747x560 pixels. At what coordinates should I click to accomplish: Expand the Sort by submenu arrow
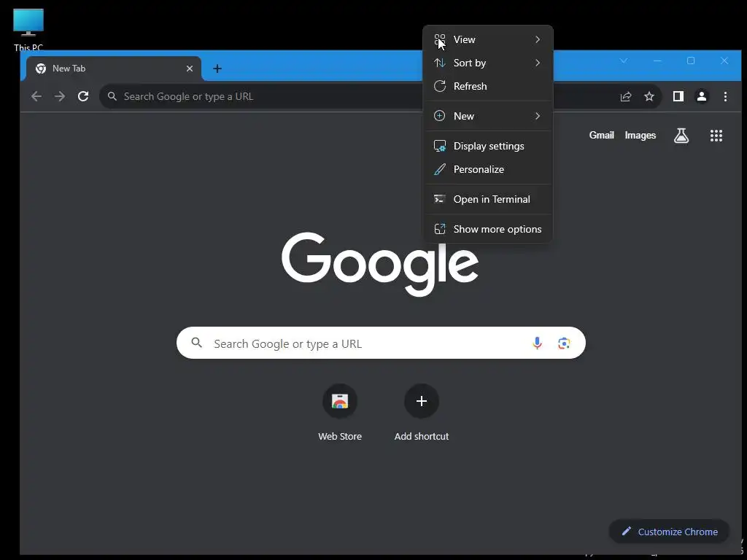pyautogui.click(x=538, y=63)
